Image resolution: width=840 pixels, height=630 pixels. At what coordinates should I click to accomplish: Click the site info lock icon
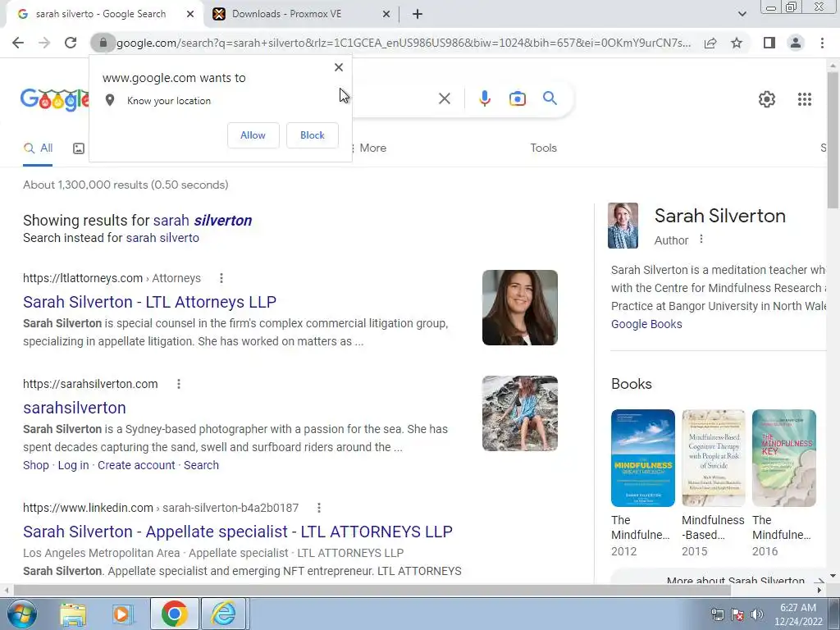click(x=103, y=43)
